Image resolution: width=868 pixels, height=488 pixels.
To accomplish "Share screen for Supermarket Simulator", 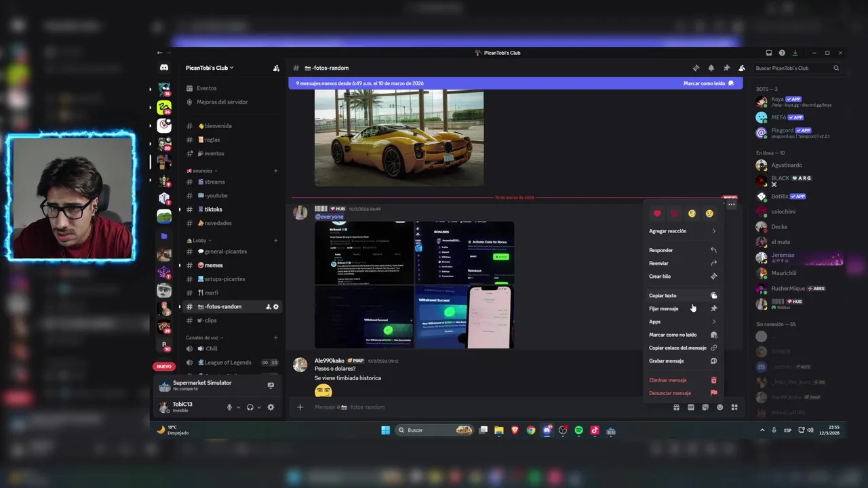I will tap(271, 386).
